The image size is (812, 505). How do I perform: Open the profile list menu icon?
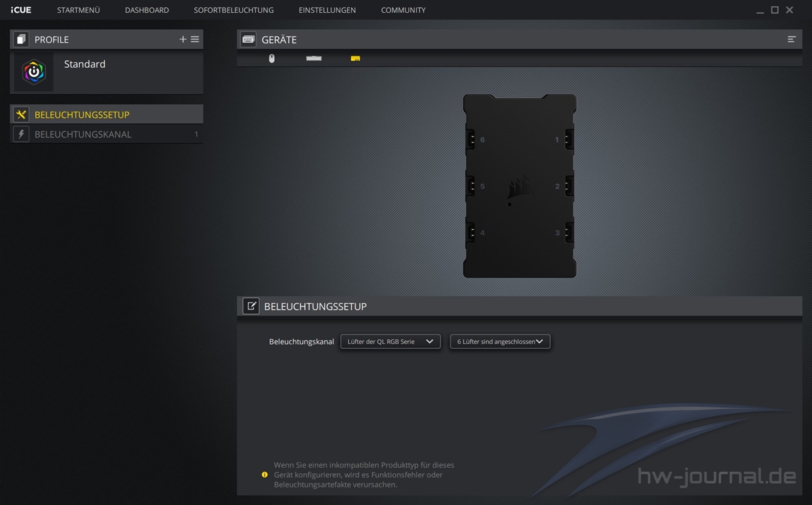coord(195,39)
